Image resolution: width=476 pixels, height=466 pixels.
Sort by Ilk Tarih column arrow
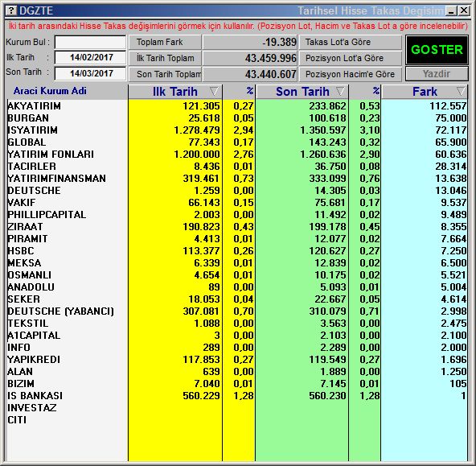pyautogui.click(x=214, y=91)
